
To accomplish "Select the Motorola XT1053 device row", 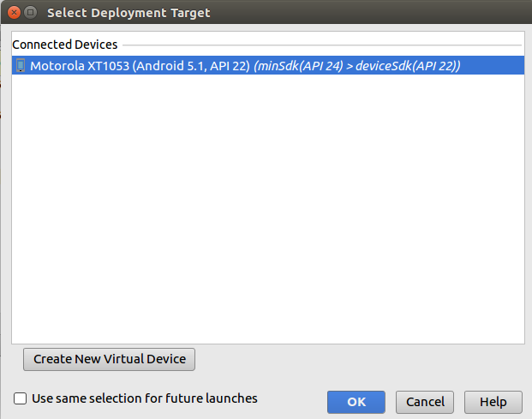I will (268, 65).
